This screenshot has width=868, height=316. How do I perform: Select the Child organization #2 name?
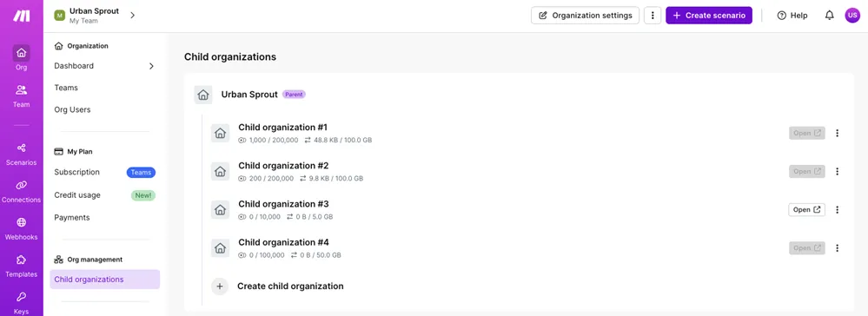tap(283, 166)
